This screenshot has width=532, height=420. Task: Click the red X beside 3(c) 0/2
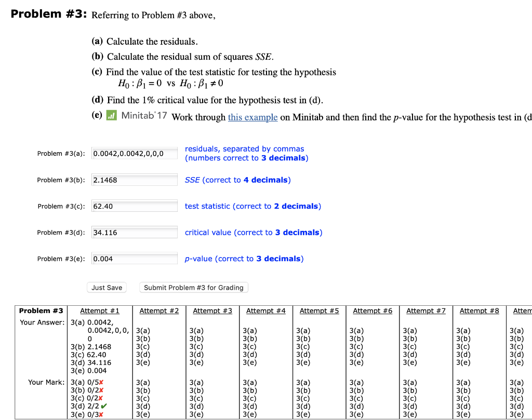tap(101, 398)
